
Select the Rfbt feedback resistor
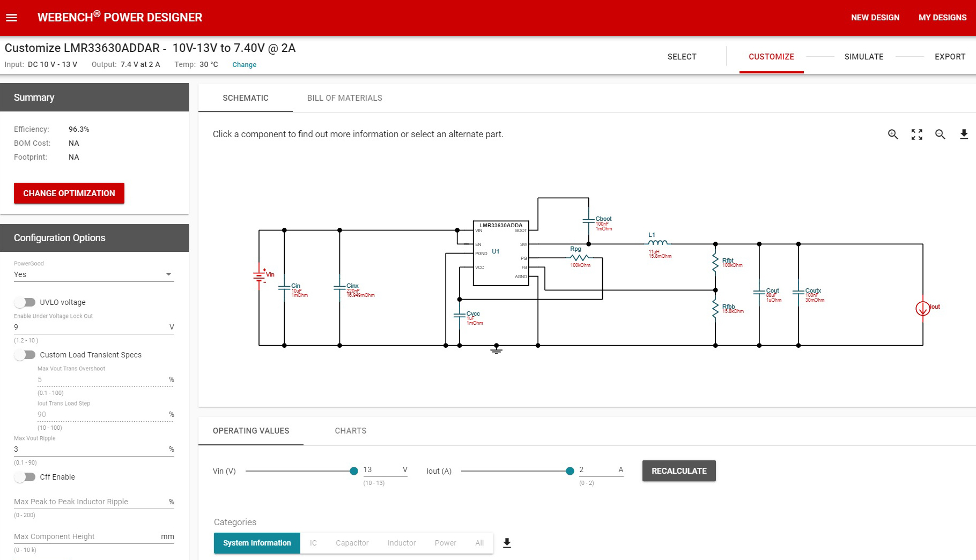click(715, 263)
